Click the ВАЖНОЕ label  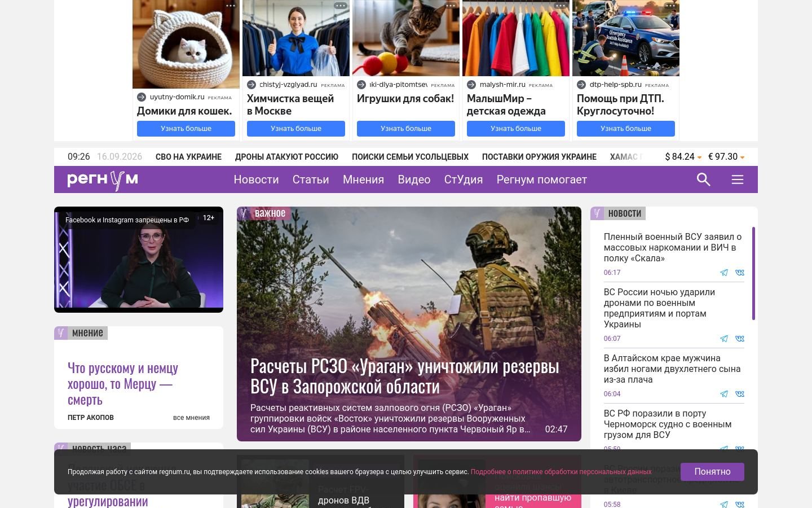pyautogui.click(x=270, y=213)
